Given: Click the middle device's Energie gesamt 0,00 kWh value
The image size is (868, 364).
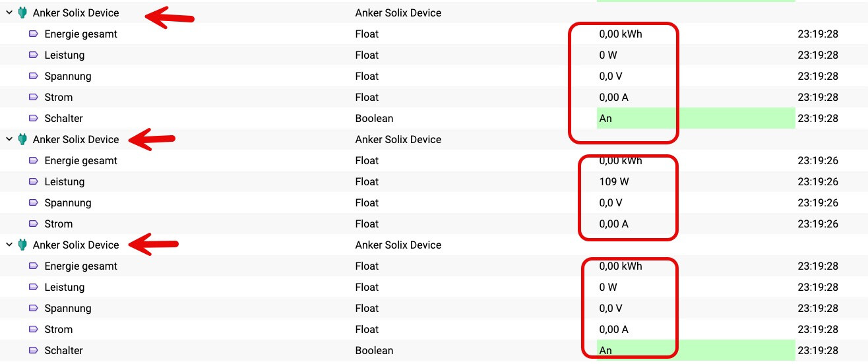Looking at the screenshot, I should point(621,160).
